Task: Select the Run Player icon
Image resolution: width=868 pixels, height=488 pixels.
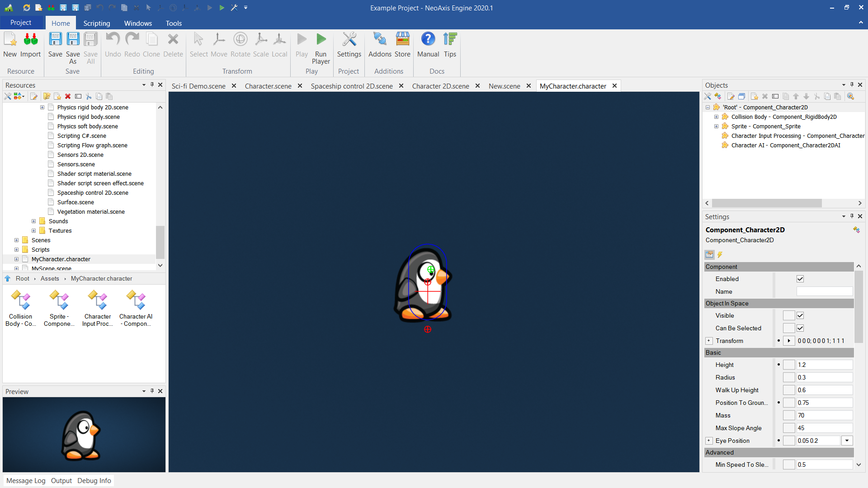Action: click(321, 43)
